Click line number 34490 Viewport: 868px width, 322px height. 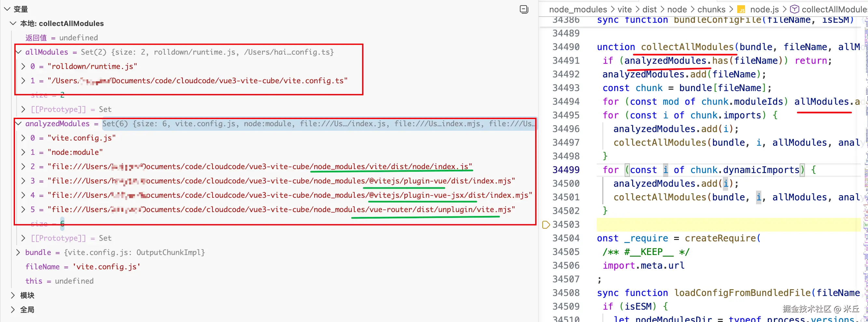(566, 47)
